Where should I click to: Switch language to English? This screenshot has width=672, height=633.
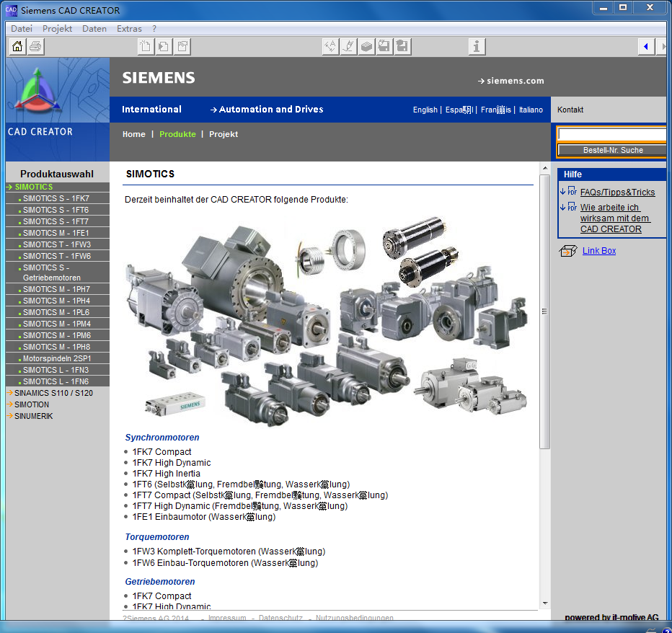pyautogui.click(x=425, y=110)
